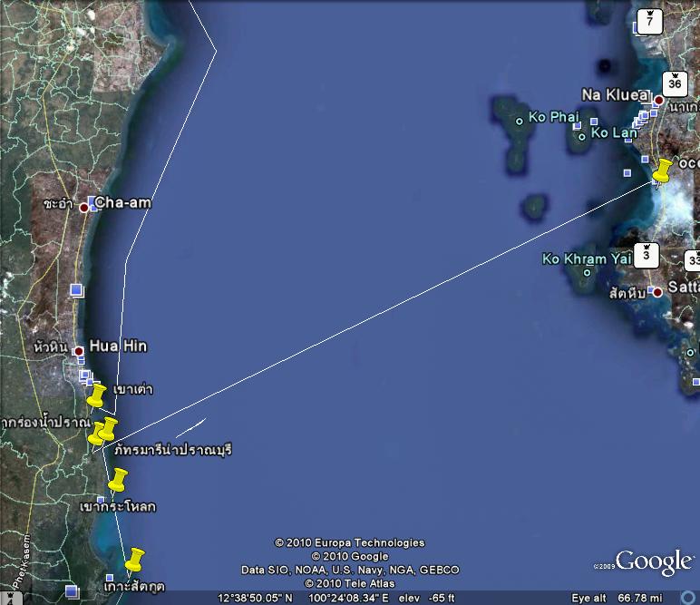Click the ภัทรมารีน่าปราณบุรี yellow pushpin
This screenshot has width=700, height=605.
[108, 428]
